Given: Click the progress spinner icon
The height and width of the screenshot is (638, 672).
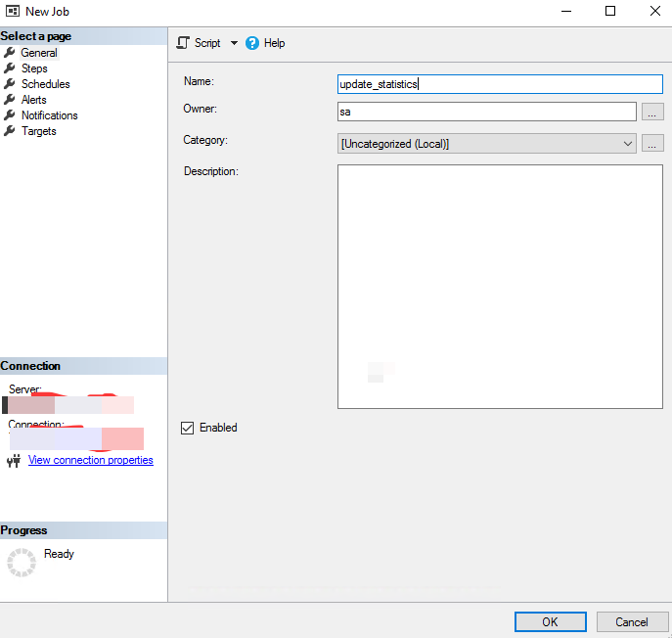Looking at the screenshot, I should (x=22, y=563).
